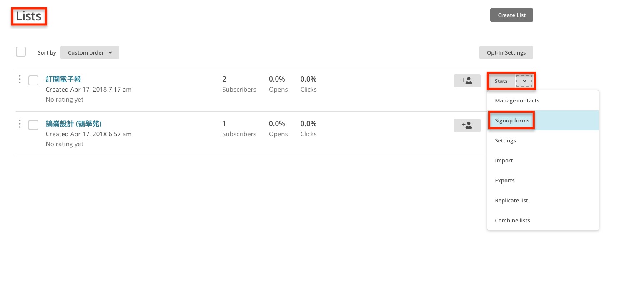Image resolution: width=644 pixels, height=284 pixels.
Task: Click drag handle dots beside 鵠崙設計 list
Action: click(20, 124)
